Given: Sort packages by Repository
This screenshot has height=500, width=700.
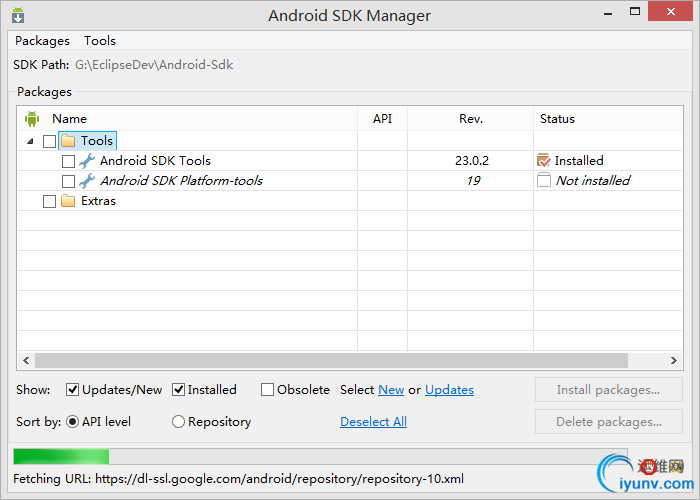Looking at the screenshot, I should (x=178, y=421).
